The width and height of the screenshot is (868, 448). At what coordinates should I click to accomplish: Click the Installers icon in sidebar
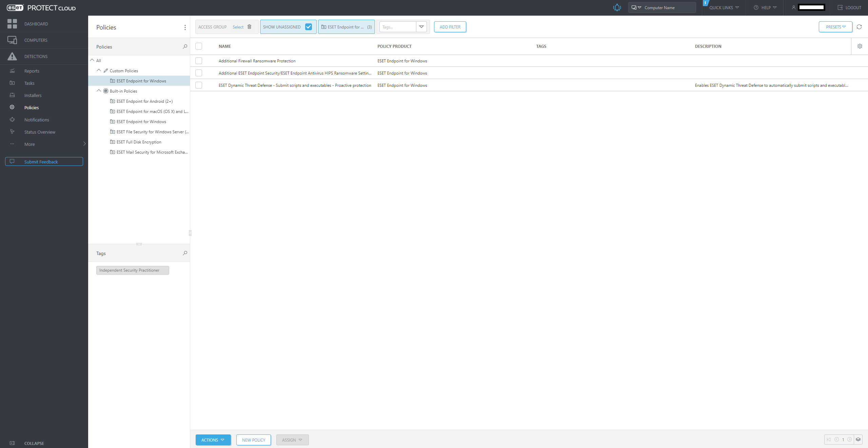(x=12, y=95)
